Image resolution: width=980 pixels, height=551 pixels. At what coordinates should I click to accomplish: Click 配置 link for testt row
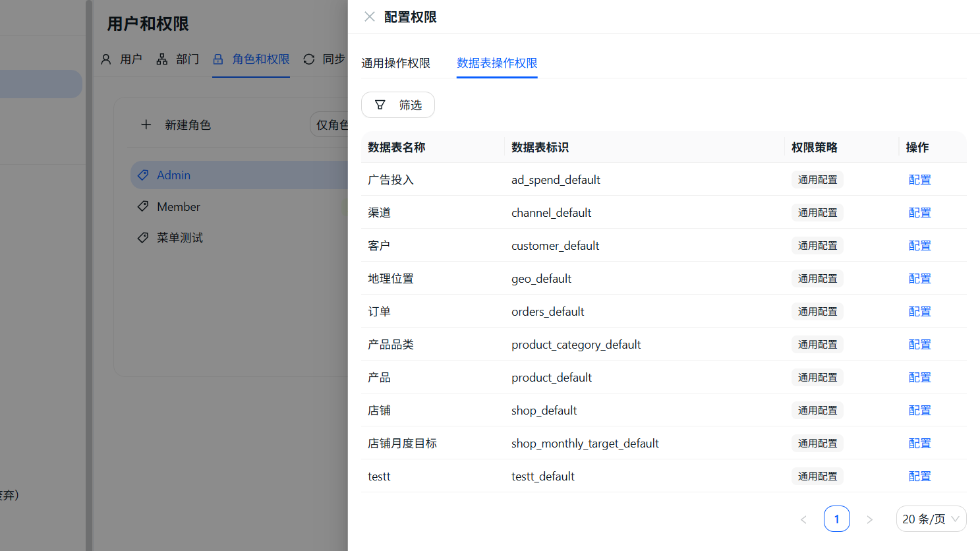point(919,477)
